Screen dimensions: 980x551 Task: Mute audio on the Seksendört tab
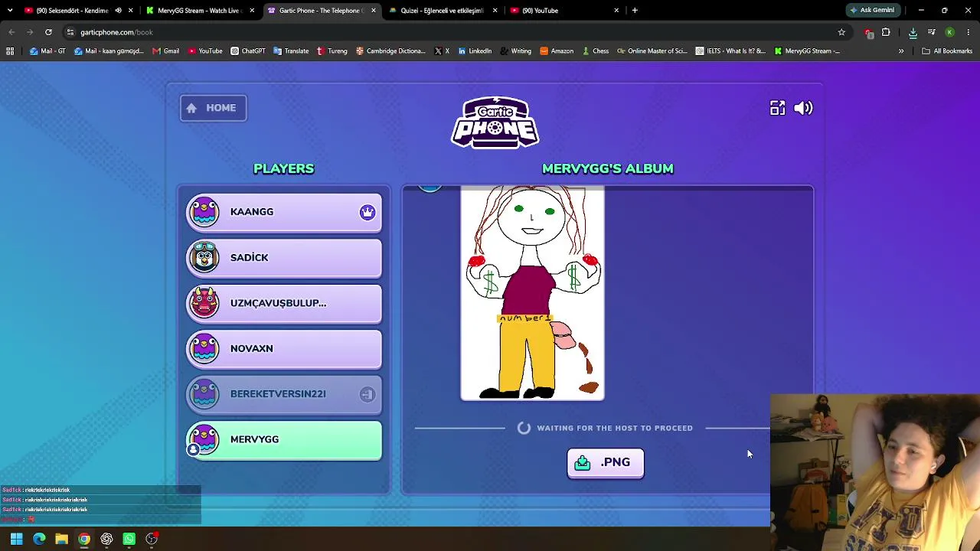118,11
